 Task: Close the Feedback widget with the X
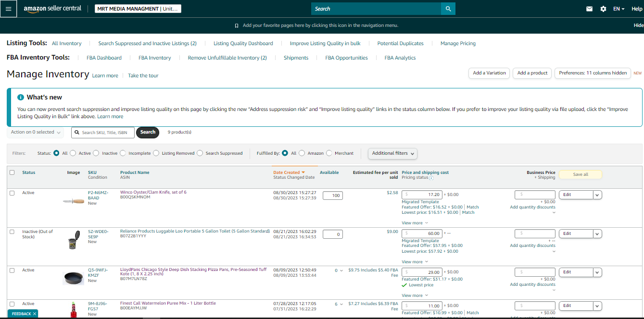tap(35, 314)
